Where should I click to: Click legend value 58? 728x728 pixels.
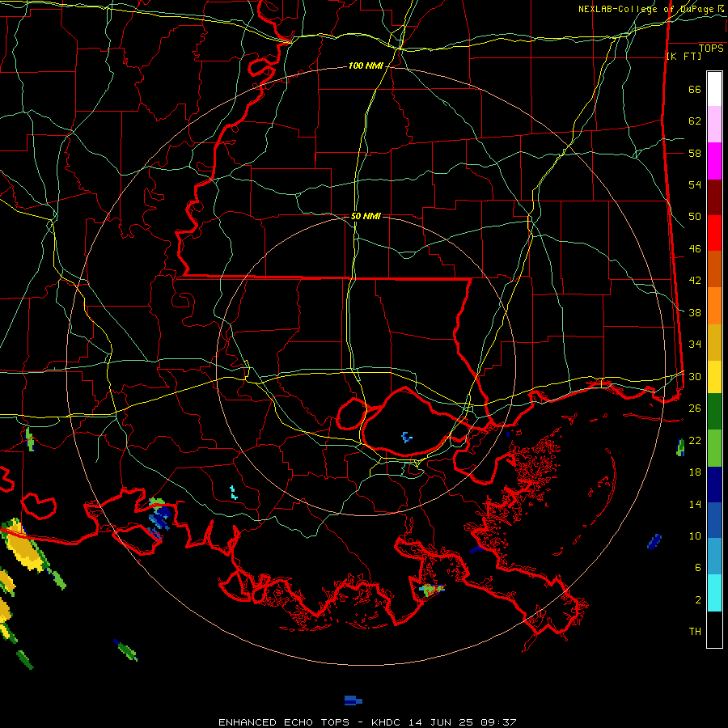pos(695,153)
